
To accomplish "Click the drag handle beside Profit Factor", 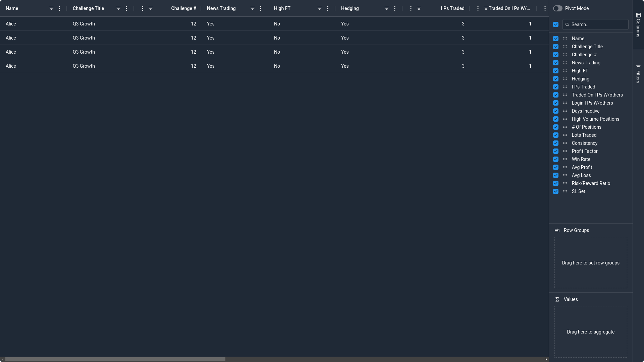I will (x=565, y=151).
